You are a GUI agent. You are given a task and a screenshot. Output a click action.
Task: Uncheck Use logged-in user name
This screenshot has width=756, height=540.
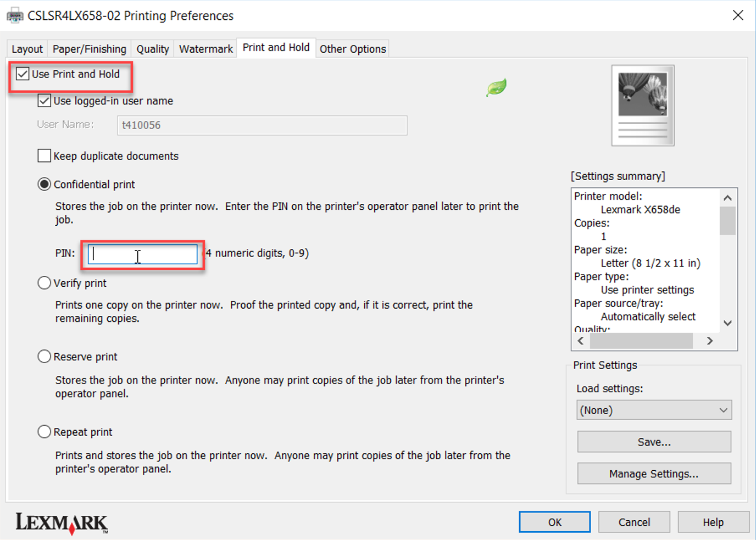click(45, 101)
